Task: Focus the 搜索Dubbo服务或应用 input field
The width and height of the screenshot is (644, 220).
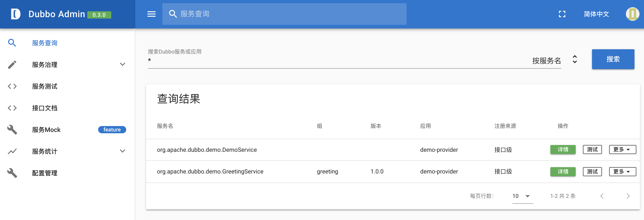Action: tap(338, 61)
